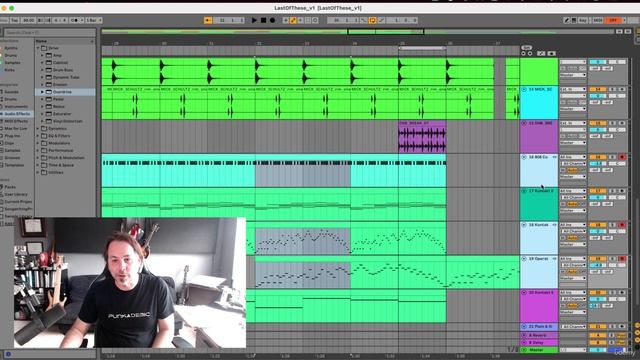
Task: Click the arrangement overview bar
Action: click(358, 31)
